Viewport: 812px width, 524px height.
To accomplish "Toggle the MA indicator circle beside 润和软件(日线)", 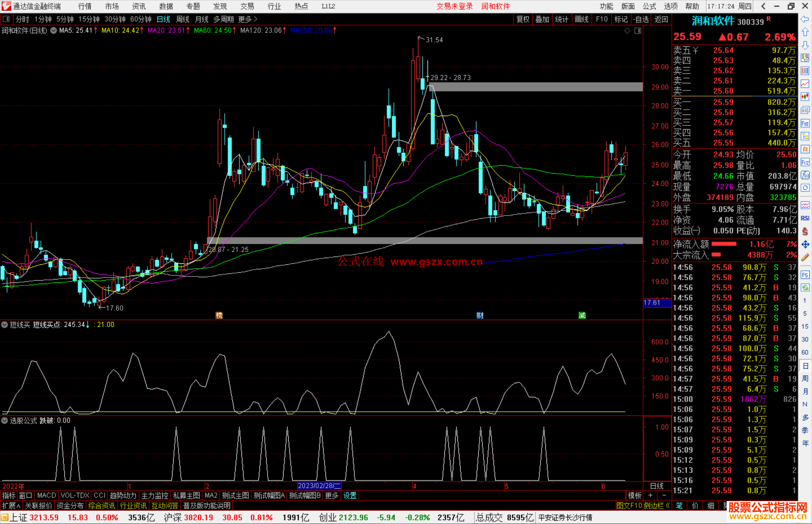I will click(54, 30).
